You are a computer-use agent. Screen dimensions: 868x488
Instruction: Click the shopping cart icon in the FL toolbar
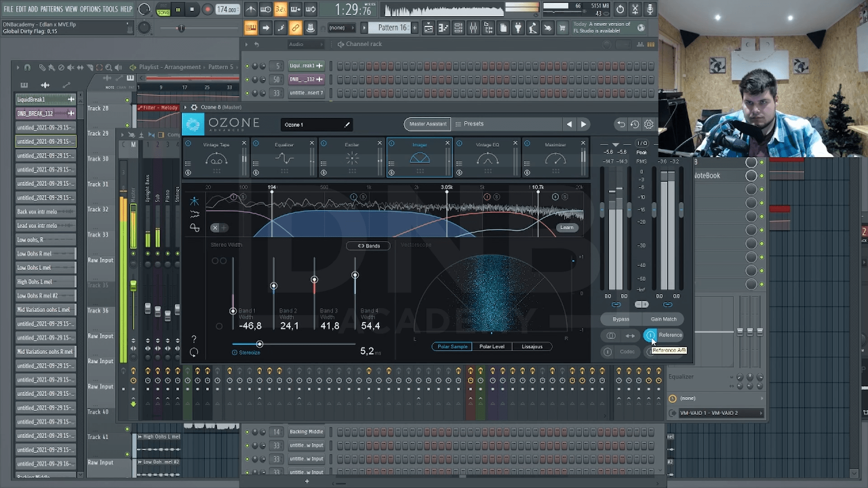click(562, 28)
